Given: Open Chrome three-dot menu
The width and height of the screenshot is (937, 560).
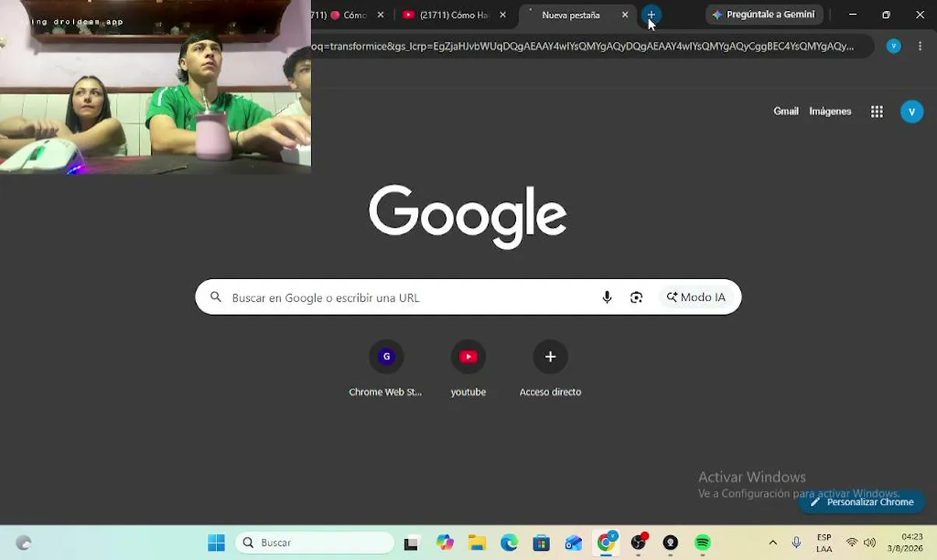Looking at the screenshot, I should [x=921, y=46].
